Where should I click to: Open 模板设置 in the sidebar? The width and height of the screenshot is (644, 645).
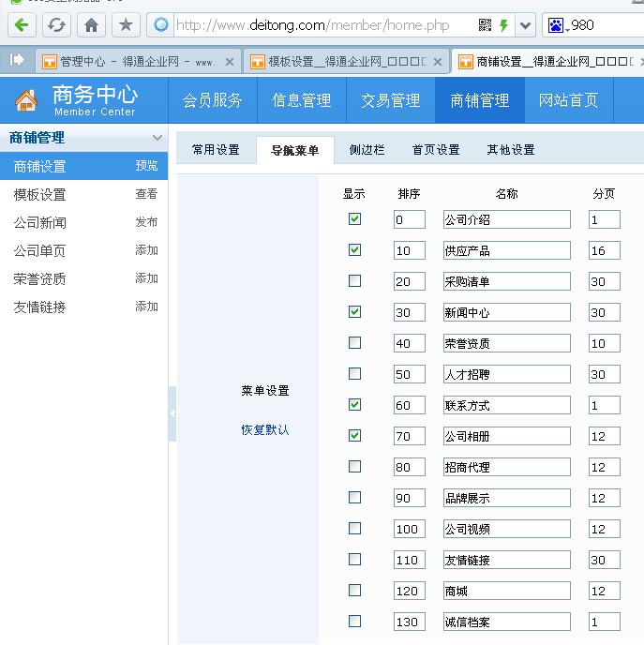click(x=40, y=194)
